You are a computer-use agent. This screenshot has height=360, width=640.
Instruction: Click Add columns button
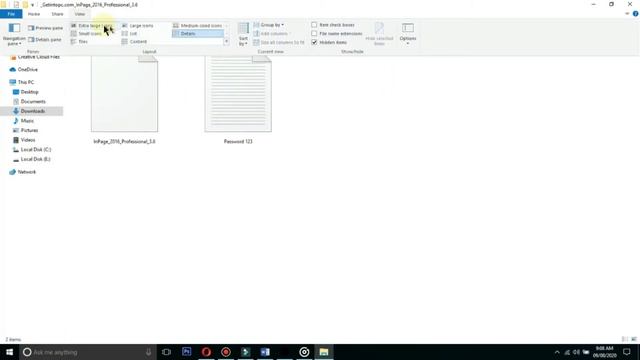pyautogui.click(x=271, y=33)
